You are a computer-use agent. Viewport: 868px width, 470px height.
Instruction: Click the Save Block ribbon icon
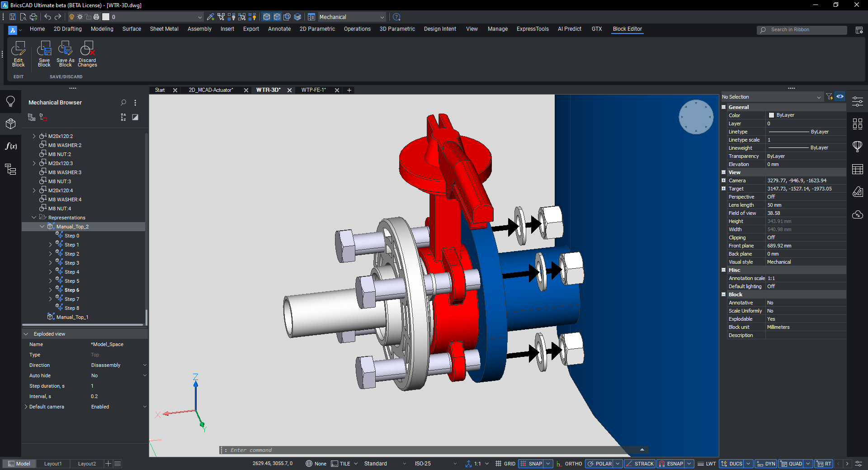click(x=44, y=48)
